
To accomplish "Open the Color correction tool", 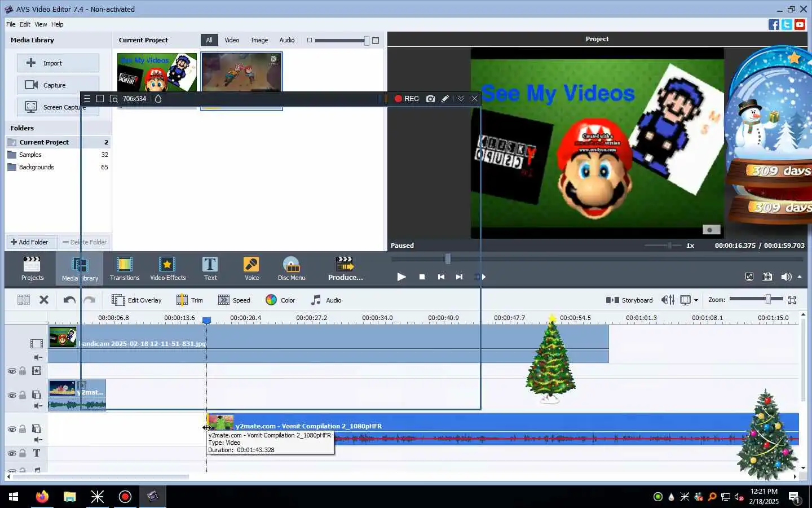I will (x=280, y=300).
